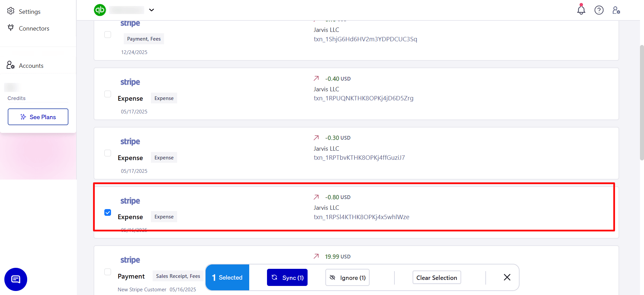Click the arrow icon beside -0.80 USD
This screenshot has height=295, width=644.
316,197
